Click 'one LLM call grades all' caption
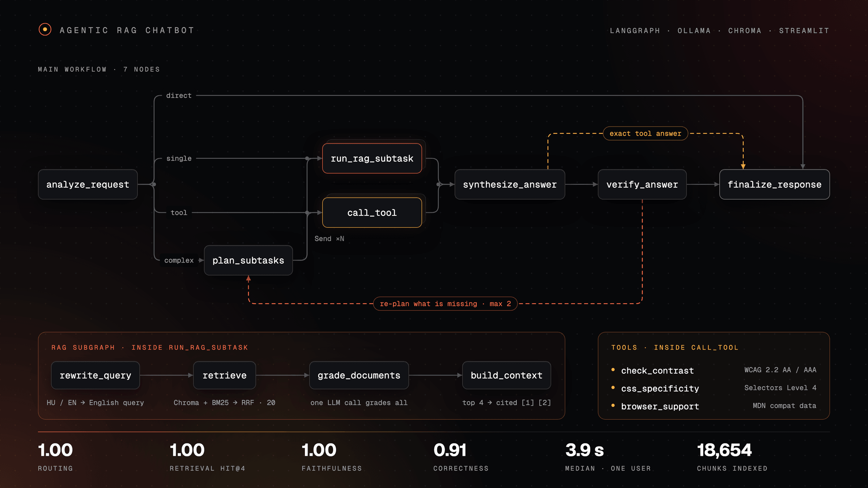 tap(359, 403)
